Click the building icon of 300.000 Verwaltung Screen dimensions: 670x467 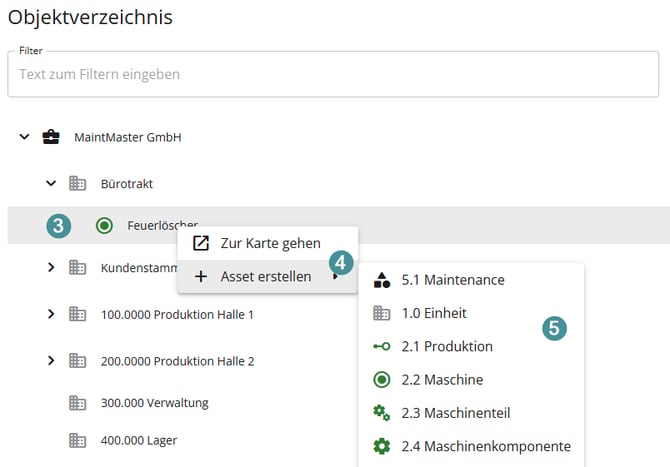77,403
